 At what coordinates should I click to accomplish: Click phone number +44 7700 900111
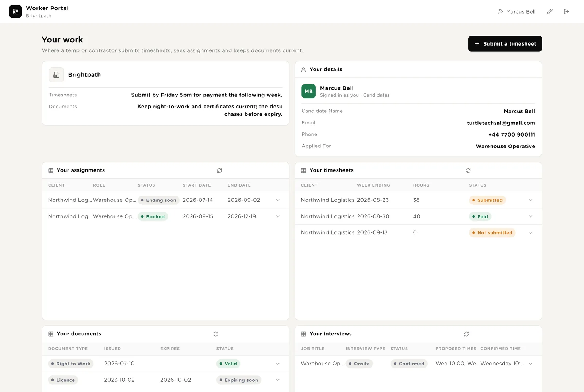tap(512, 135)
